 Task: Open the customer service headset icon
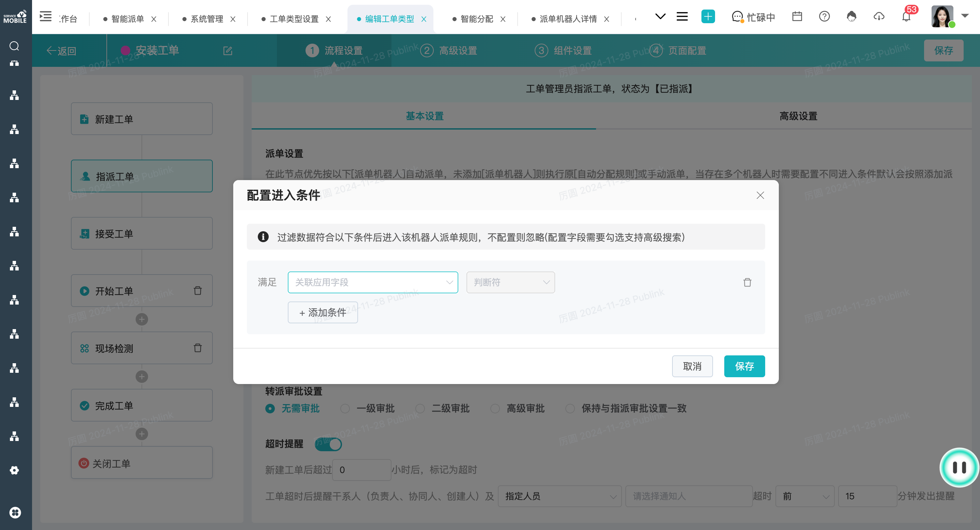coord(851,17)
